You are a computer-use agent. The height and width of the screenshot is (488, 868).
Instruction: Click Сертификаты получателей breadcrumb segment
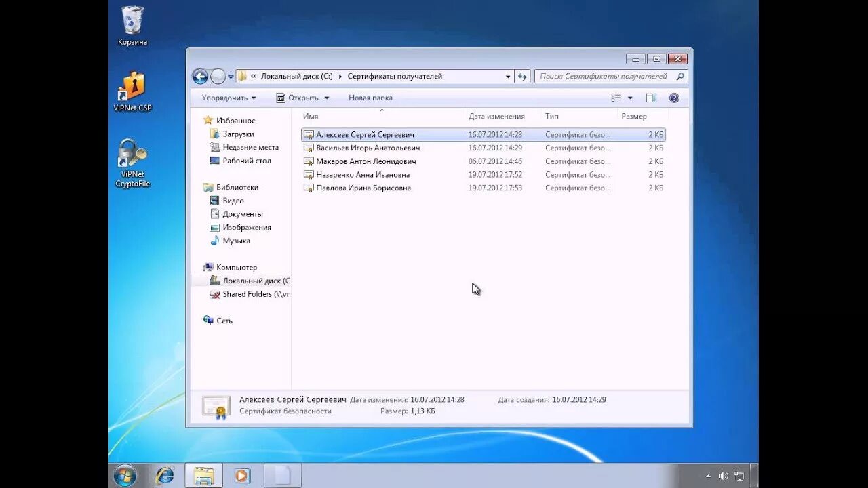tap(395, 77)
